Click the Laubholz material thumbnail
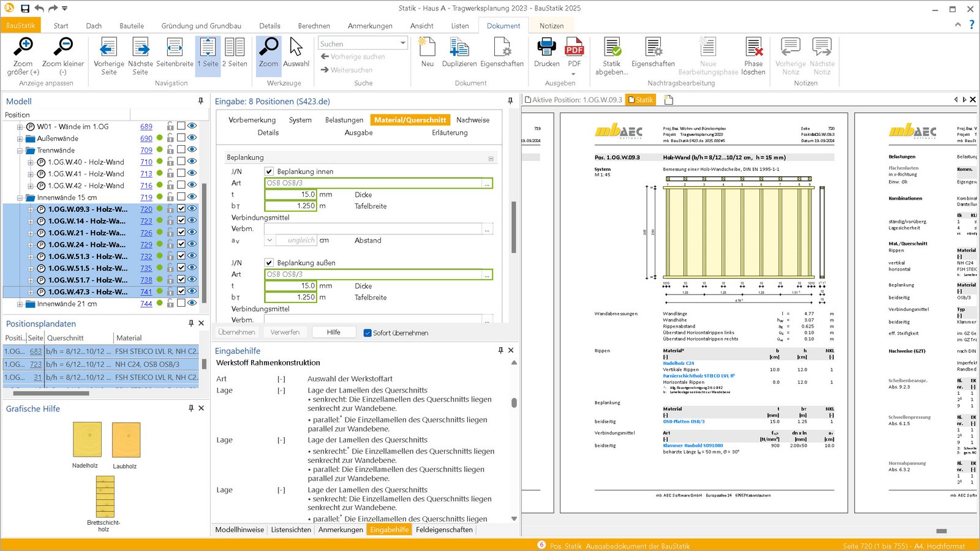The width and height of the screenshot is (980, 551). [126, 440]
